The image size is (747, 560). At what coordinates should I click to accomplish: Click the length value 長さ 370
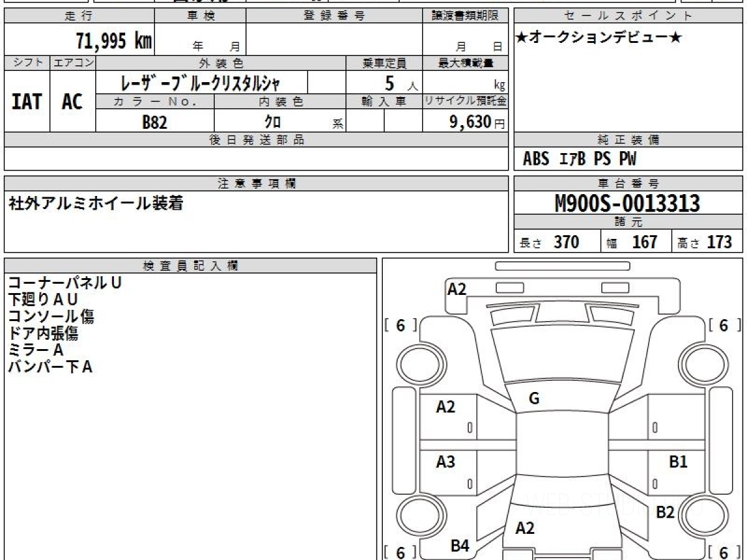tap(550, 242)
